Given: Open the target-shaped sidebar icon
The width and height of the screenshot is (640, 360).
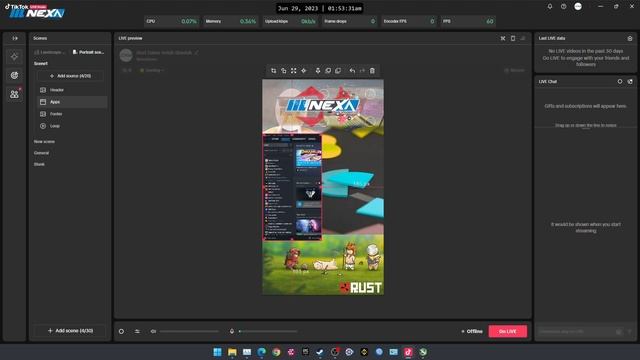Looking at the screenshot, I should pos(14,75).
